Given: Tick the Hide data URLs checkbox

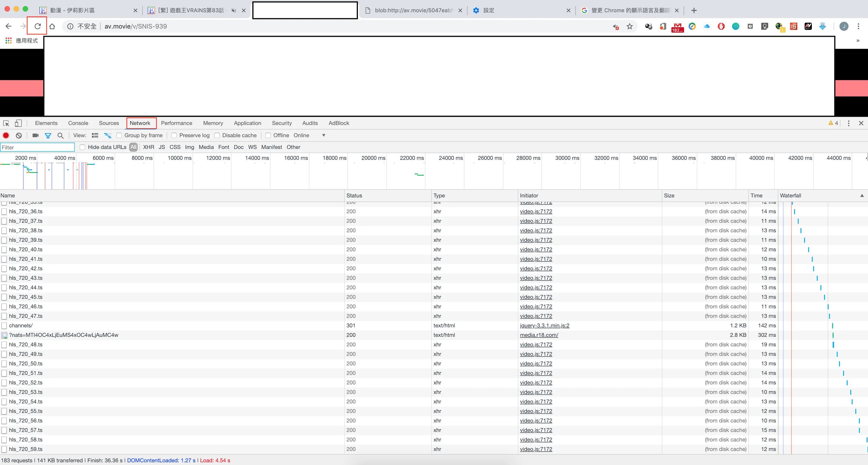Looking at the screenshot, I should tap(82, 147).
